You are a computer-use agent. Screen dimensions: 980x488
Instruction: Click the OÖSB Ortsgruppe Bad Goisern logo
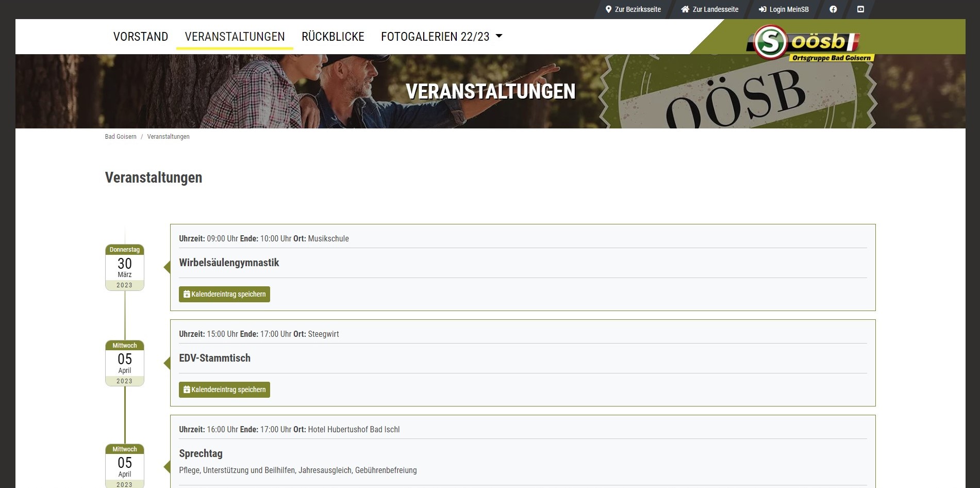[810, 43]
